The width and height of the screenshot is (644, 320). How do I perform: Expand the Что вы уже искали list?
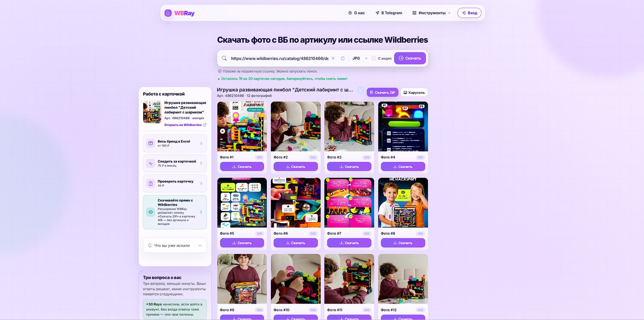click(175, 246)
